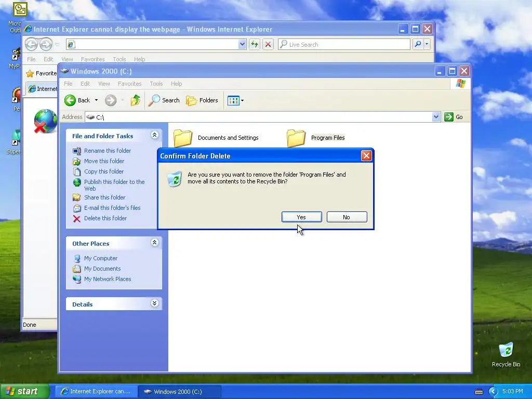Image resolution: width=532 pixels, height=399 pixels.
Task: Open the Back history dropdown arrow
Action: (x=96, y=100)
